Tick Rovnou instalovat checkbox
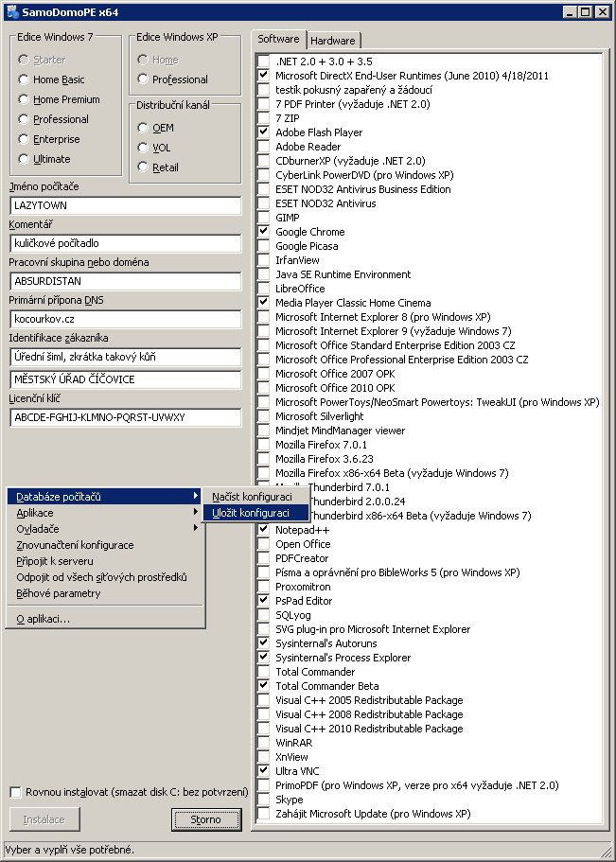The width and height of the screenshot is (616, 862). pos(16,792)
